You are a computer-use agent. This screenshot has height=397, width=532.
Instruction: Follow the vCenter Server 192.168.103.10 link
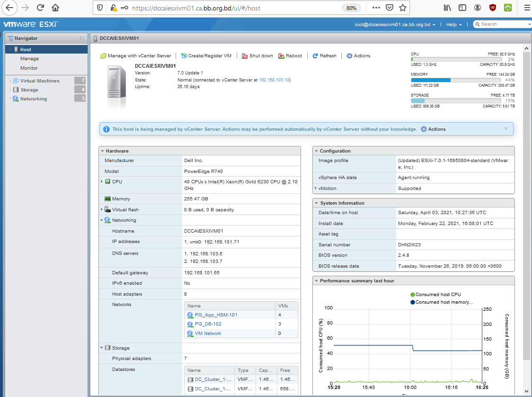tap(274, 80)
